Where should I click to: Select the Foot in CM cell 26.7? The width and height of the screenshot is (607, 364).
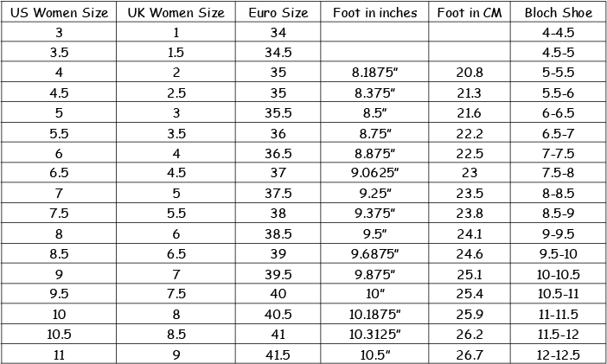coord(470,354)
